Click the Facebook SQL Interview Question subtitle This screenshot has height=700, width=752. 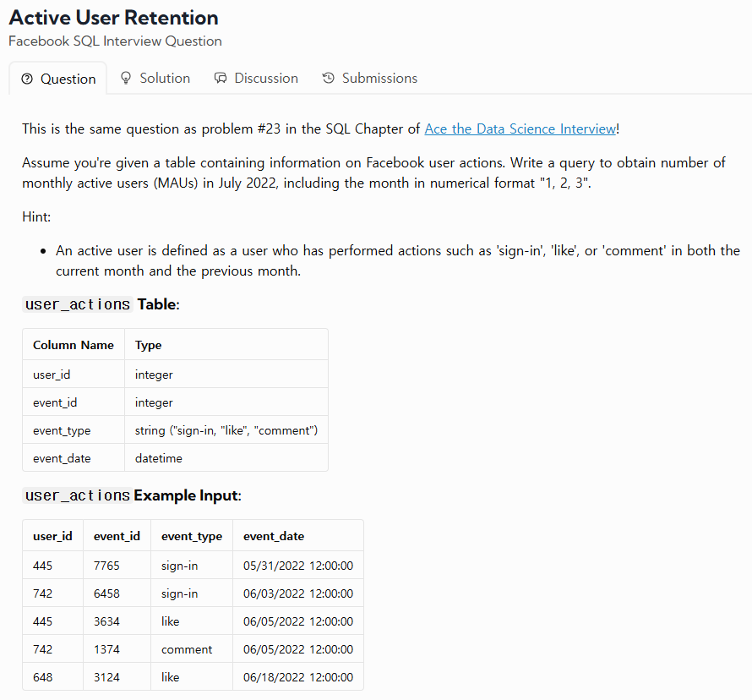pos(115,41)
